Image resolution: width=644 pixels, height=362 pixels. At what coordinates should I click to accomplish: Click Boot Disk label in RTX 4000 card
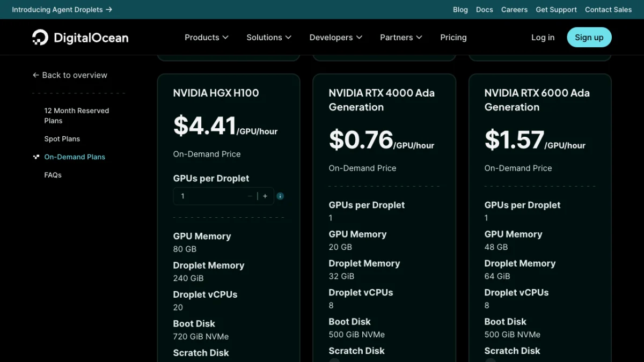[x=349, y=322]
